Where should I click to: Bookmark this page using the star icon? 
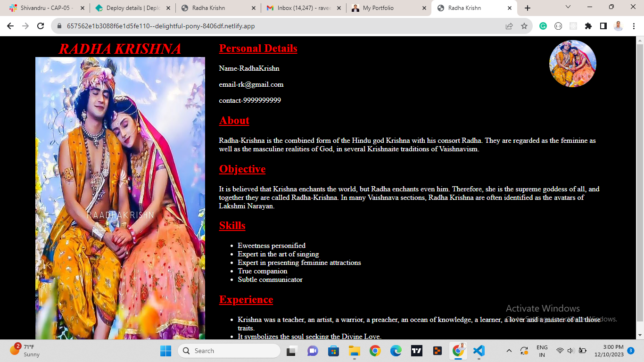tap(524, 26)
